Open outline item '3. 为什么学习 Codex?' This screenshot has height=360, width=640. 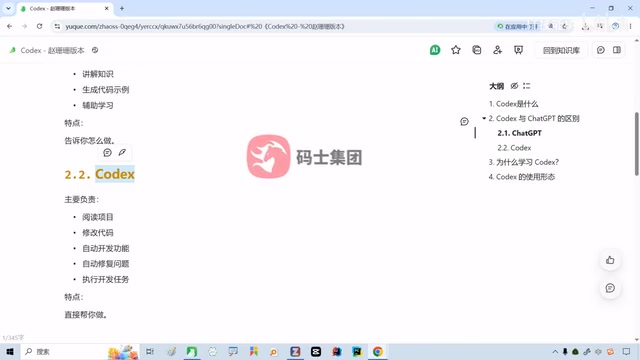click(524, 162)
